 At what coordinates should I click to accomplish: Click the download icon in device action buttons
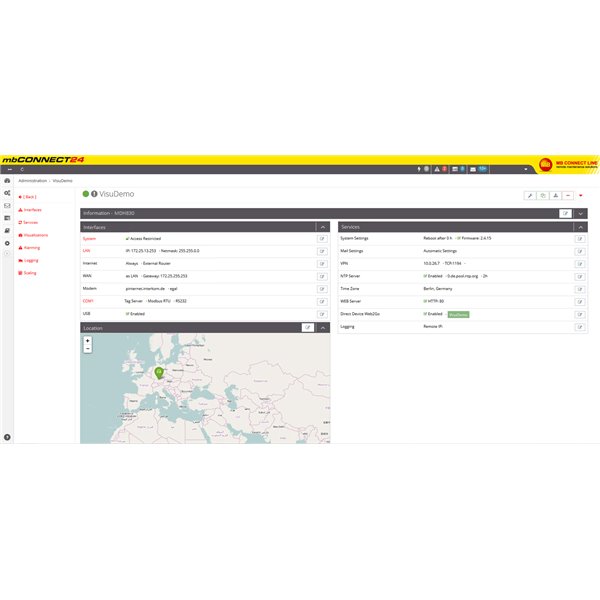click(555, 196)
